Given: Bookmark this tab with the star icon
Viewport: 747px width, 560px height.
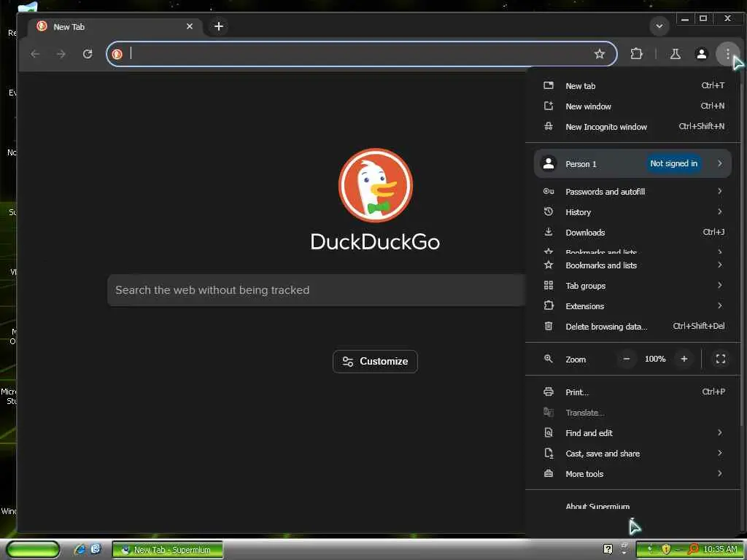Looking at the screenshot, I should [600, 54].
